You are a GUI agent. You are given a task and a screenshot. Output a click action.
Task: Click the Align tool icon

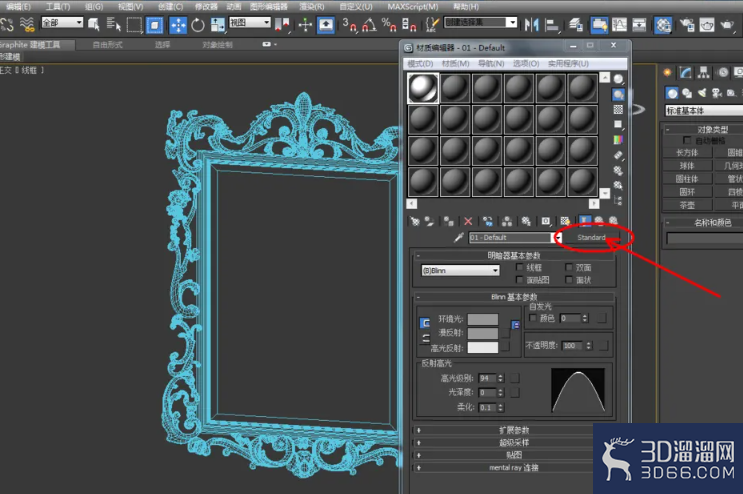point(552,25)
